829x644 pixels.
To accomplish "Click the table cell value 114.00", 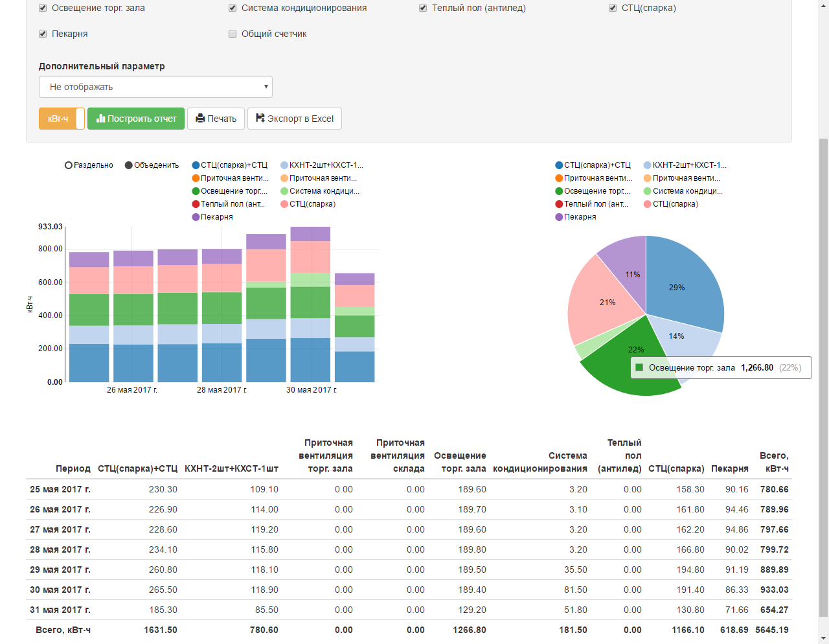I will coord(265,509).
